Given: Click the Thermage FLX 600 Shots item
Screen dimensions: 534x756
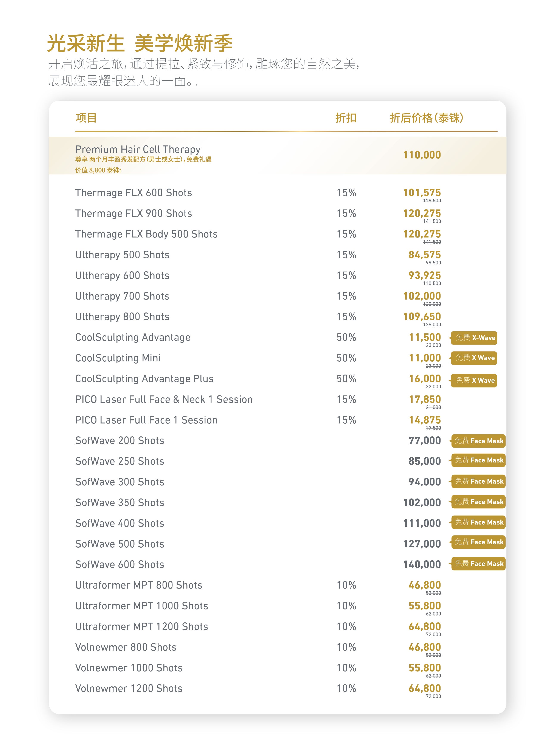Looking at the screenshot, I should [133, 193].
